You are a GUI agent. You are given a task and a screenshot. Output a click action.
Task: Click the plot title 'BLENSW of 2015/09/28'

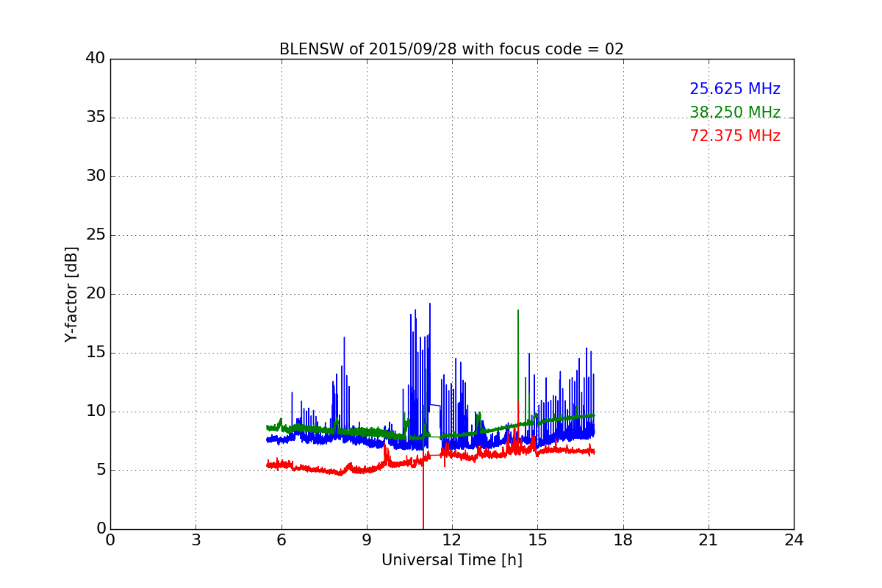pyautogui.click(x=451, y=49)
